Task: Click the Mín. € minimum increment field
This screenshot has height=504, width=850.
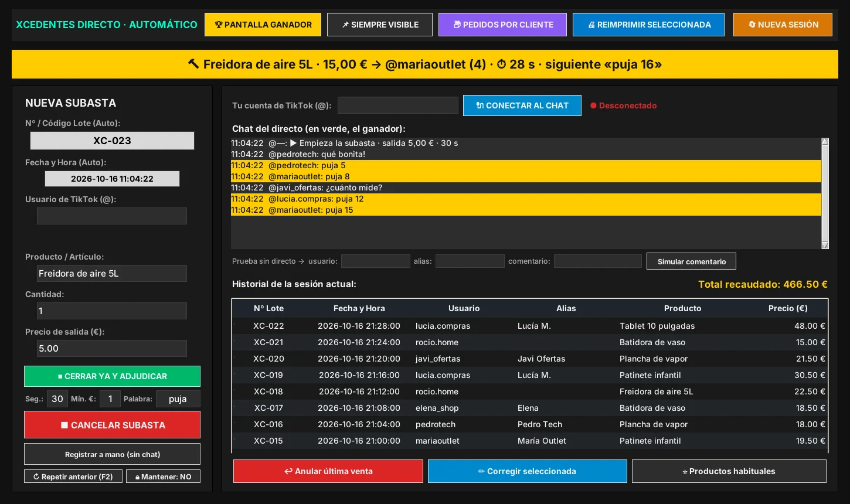Action: pos(110,399)
